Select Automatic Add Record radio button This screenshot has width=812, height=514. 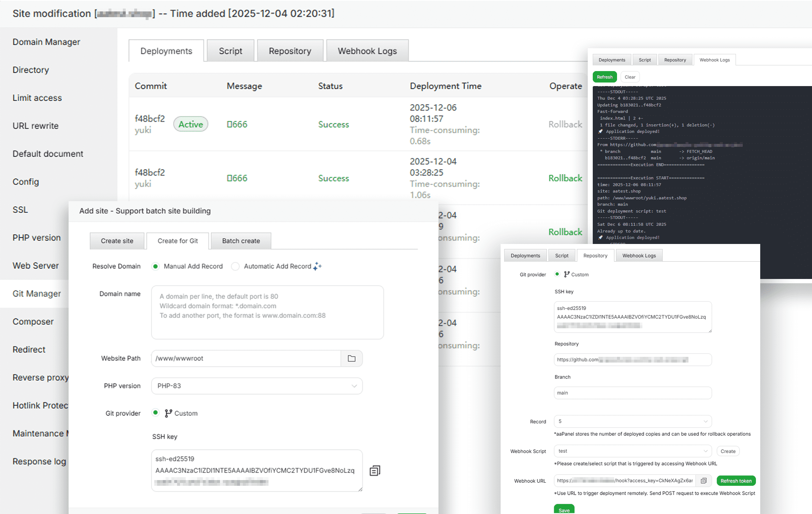(235, 266)
